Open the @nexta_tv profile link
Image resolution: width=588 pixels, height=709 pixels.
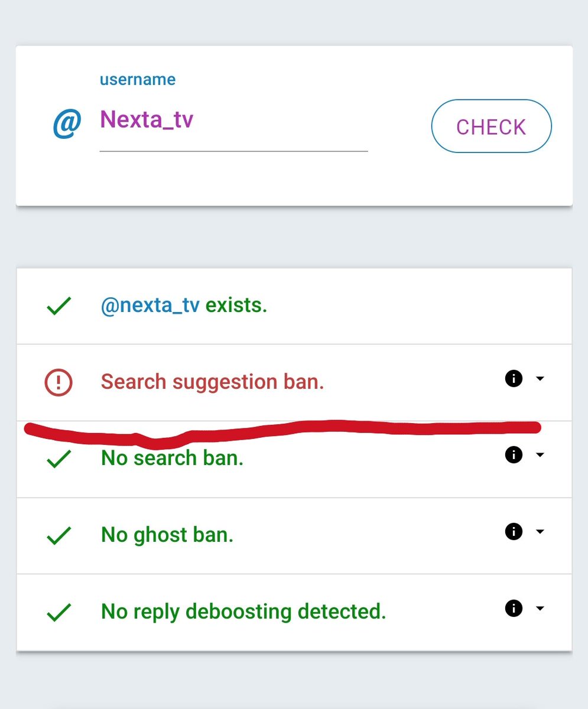(x=150, y=306)
